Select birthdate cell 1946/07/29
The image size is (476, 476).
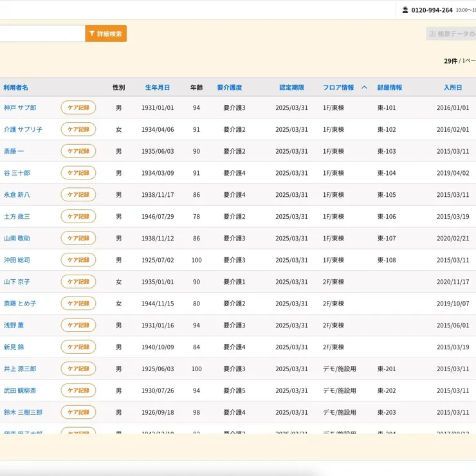(158, 216)
